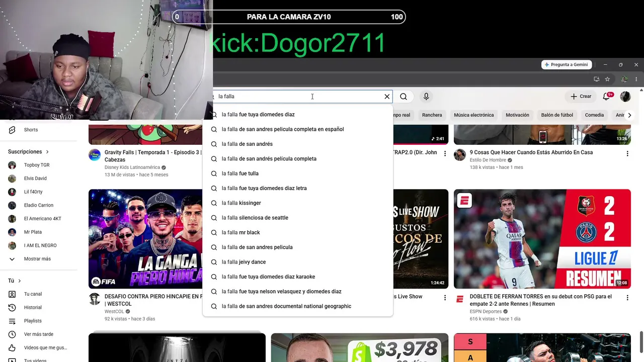Pick suggestion ending 'pelicula completa en español'
Image resolution: width=644 pixels, height=362 pixels.
click(297, 129)
